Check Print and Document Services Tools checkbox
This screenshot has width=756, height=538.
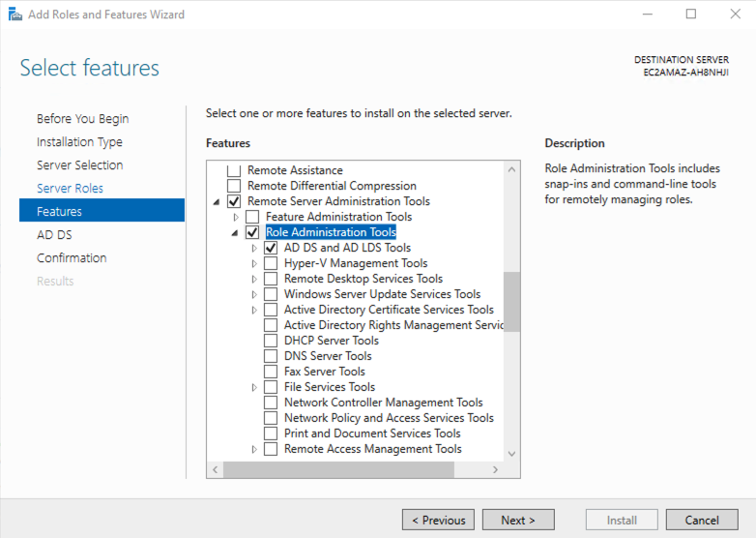(x=271, y=433)
